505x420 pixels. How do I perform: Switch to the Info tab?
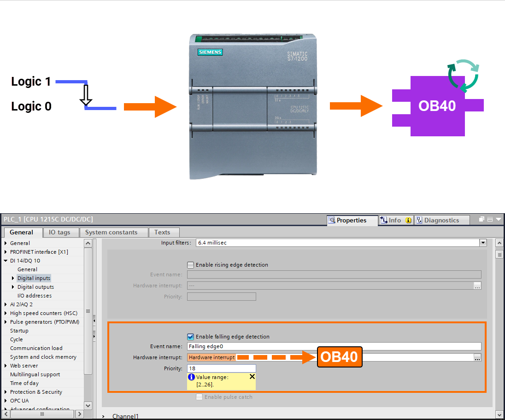click(396, 220)
